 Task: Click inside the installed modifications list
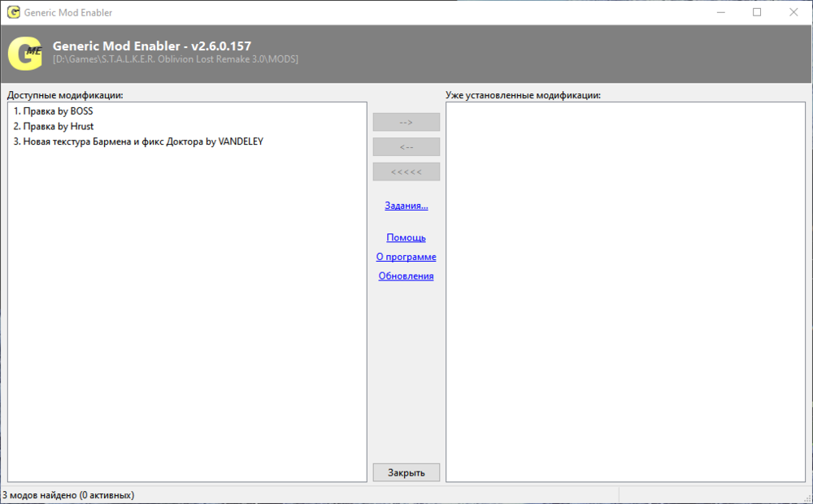click(x=625, y=292)
